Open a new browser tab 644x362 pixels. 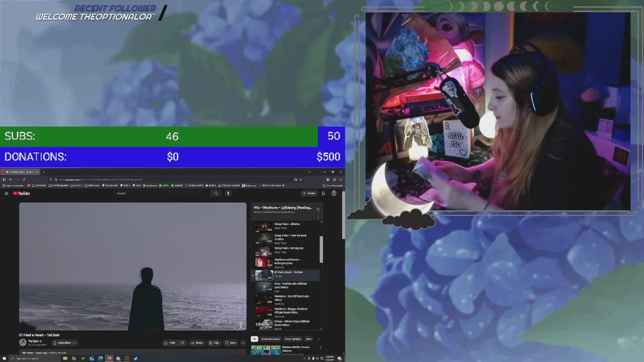click(44, 172)
